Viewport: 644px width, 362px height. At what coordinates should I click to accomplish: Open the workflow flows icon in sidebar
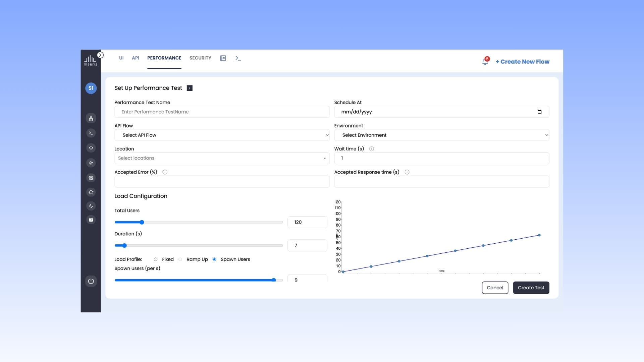click(91, 118)
